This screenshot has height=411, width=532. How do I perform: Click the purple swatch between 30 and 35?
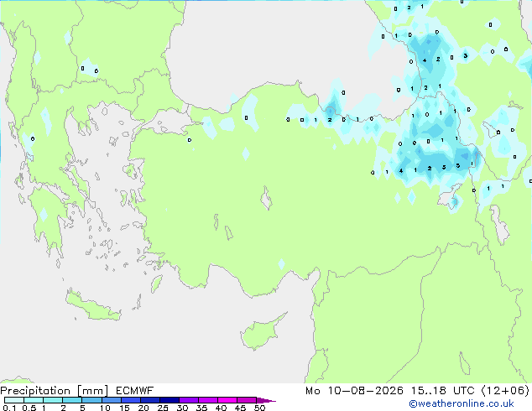click(x=188, y=400)
